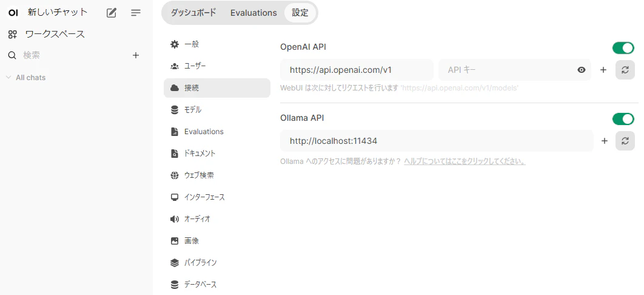Click the 'https://api.openai.com/v1/models' hint text
The height and width of the screenshot is (295, 644).
(x=459, y=88)
